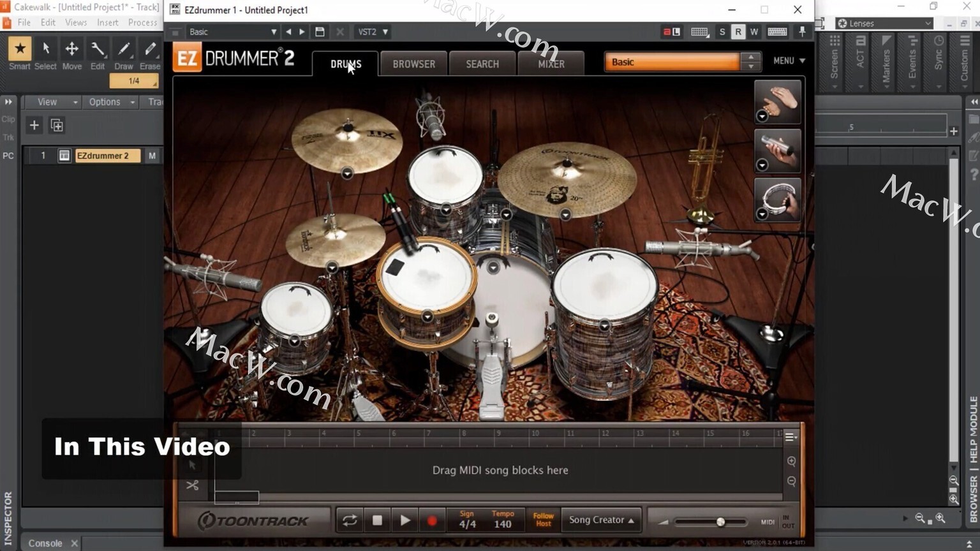Expand the Song Creator panel
The height and width of the screenshot is (551, 980).
[601, 520]
